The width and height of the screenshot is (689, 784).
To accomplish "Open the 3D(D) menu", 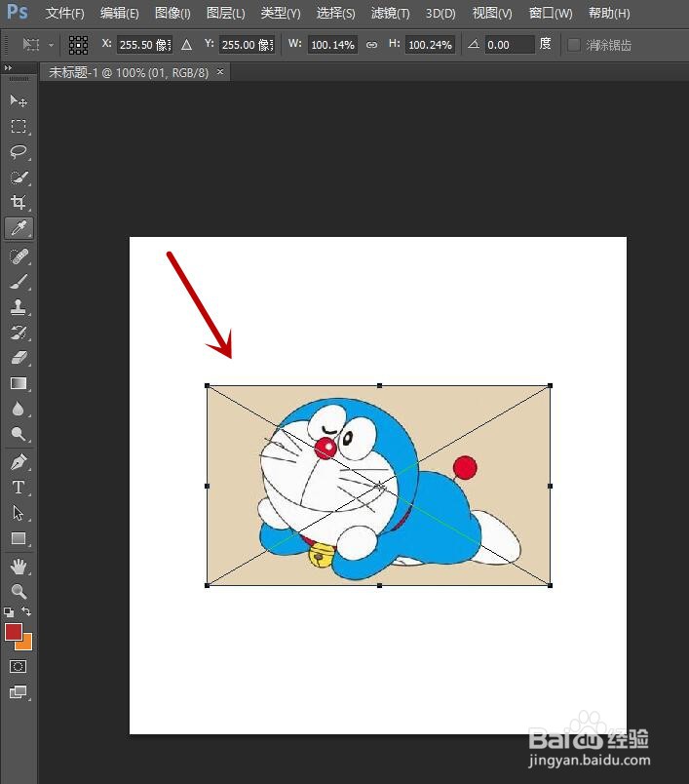I will tap(440, 13).
